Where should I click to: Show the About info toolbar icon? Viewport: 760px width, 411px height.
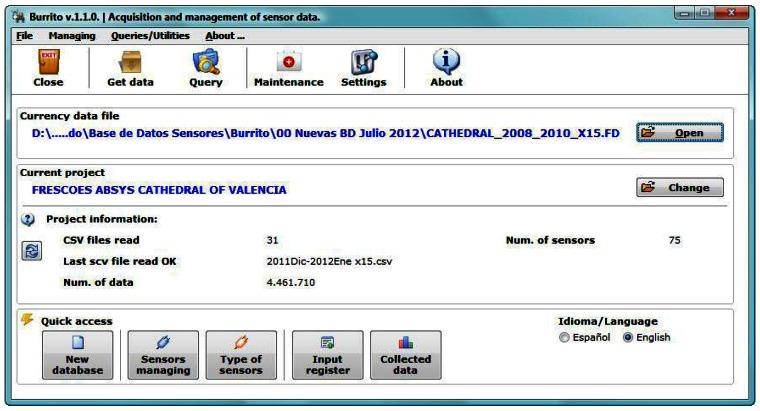(x=446, y=69)
